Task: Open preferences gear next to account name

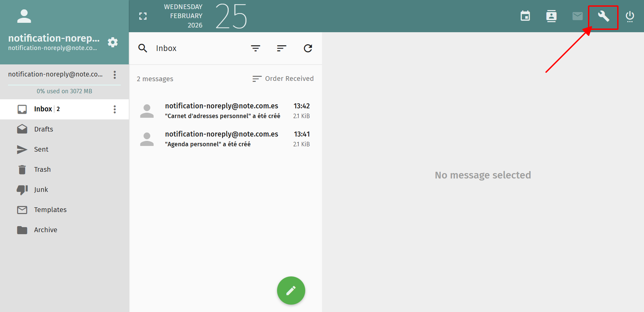Action: [x=113, y=42]
